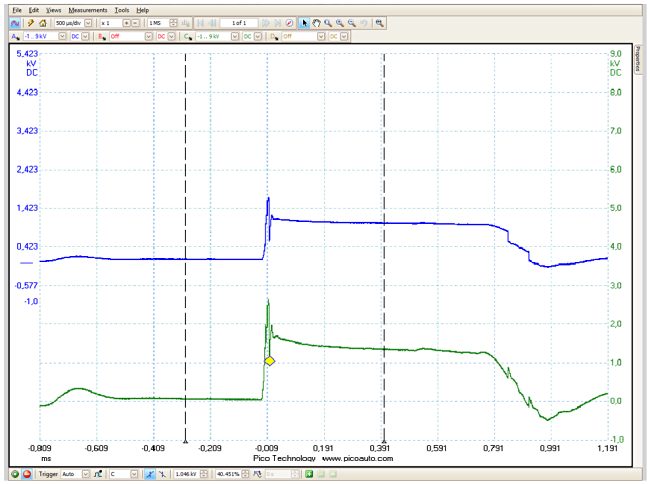Open the Measurements menu
The image size is (650, 484).
tap(88, 9)
